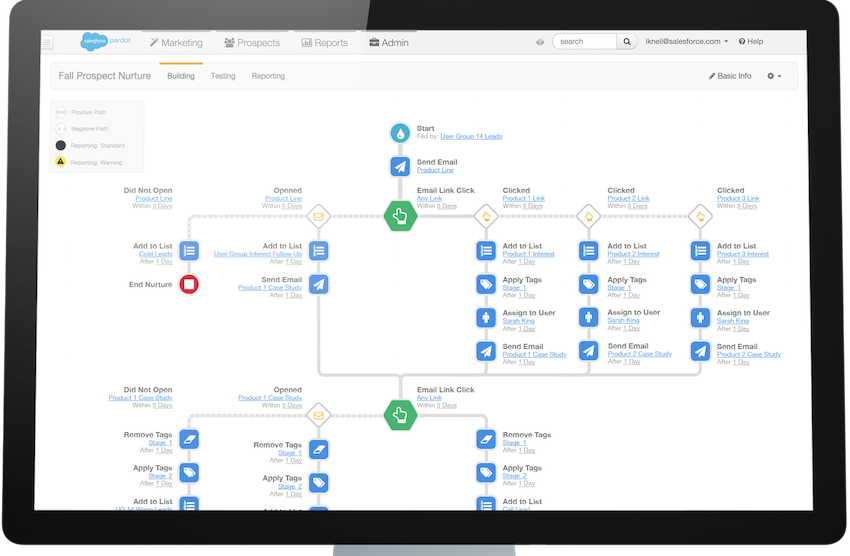Screen dimensions: 850x556
Task: Click Remove Tags icon under lower Opened branch
Action: click(x=319, y=449)
